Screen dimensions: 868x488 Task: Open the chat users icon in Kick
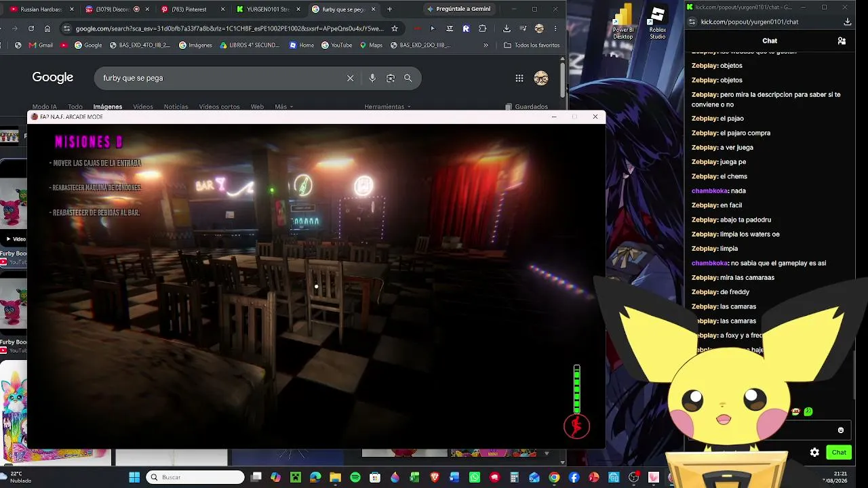[x=842, y=41]
